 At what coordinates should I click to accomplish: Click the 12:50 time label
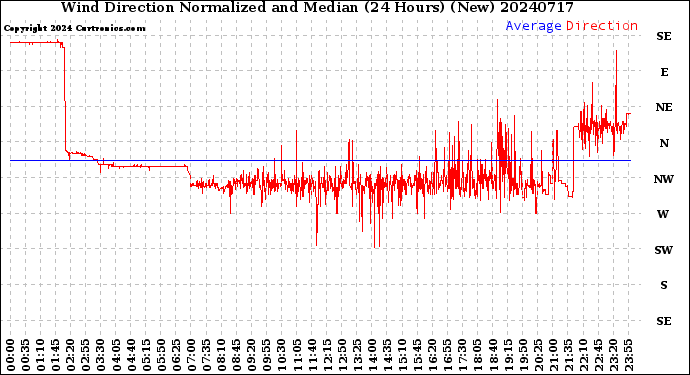click(x=342, y=356)
